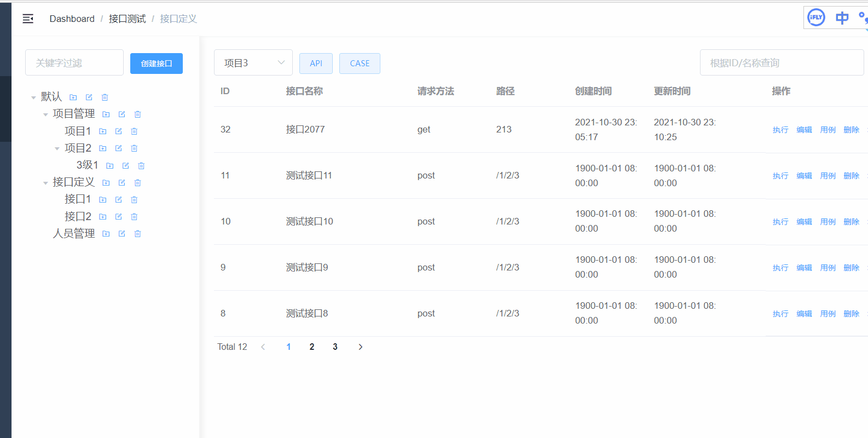Click 用例 link for 测试接口9
Screen dimensions: 868x438
pos(828,268)
